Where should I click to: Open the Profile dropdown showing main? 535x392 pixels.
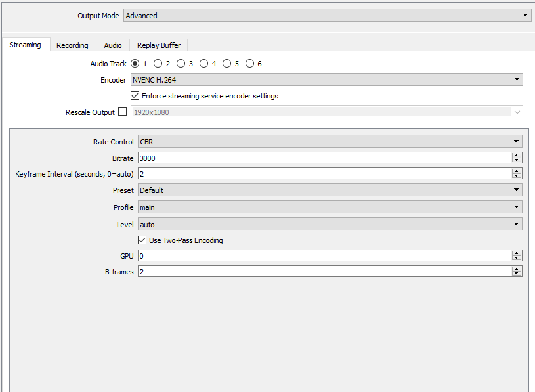tap(330, 207)
